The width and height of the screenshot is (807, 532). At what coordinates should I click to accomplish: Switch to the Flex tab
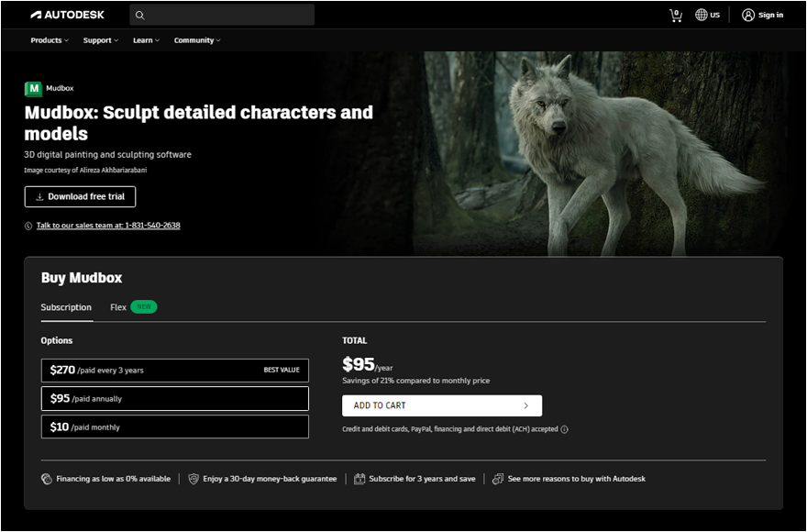[x=118, y=307]
